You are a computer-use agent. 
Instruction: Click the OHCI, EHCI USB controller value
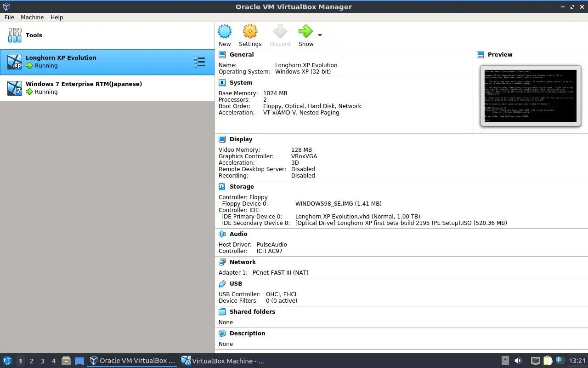[281, 294]
